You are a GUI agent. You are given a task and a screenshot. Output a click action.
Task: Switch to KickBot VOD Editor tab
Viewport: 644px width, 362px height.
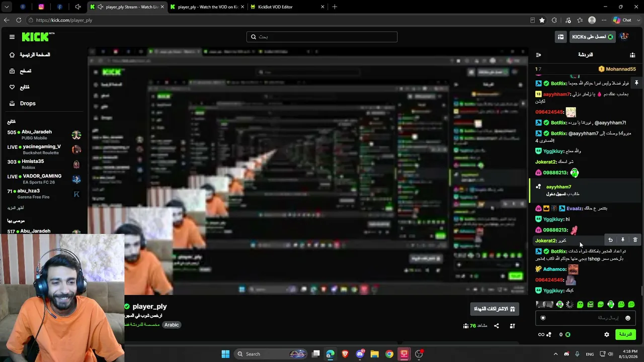coord(287,7)
